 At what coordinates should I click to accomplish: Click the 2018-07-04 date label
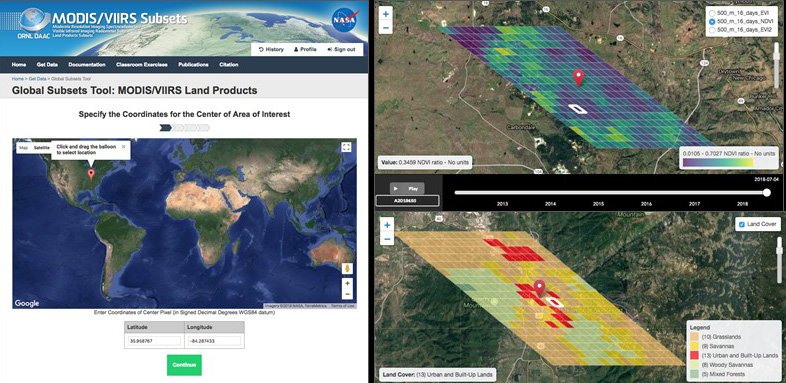tap(767, 178)
